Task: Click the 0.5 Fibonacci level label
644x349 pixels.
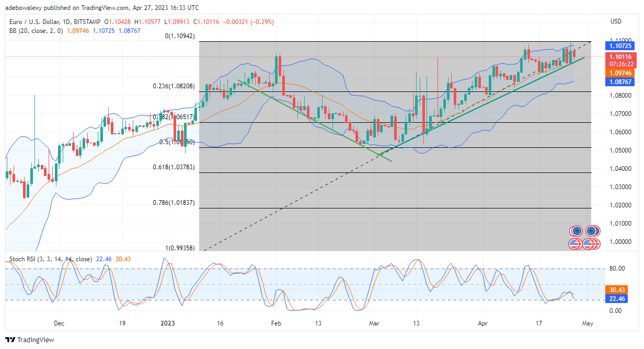Action: pyautogui.click(x=177, y=142)
